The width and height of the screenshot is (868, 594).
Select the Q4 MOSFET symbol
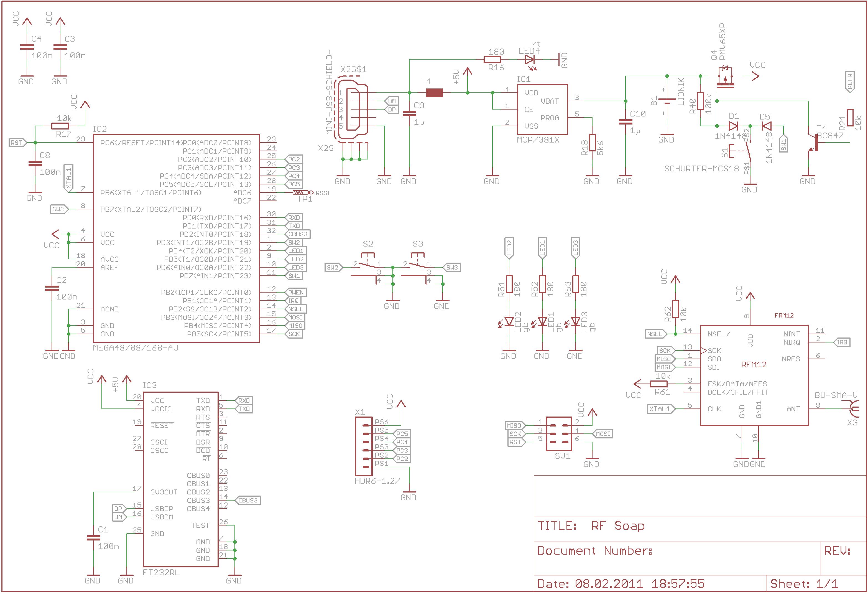725,78
